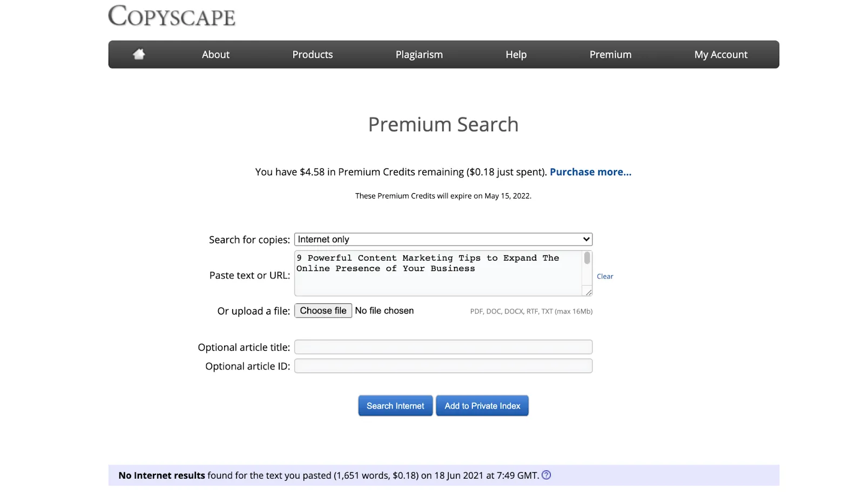
Task: Click the 'PDF, DOC, DOCX, RTF, TXT' format note
Action: point(531,311)
